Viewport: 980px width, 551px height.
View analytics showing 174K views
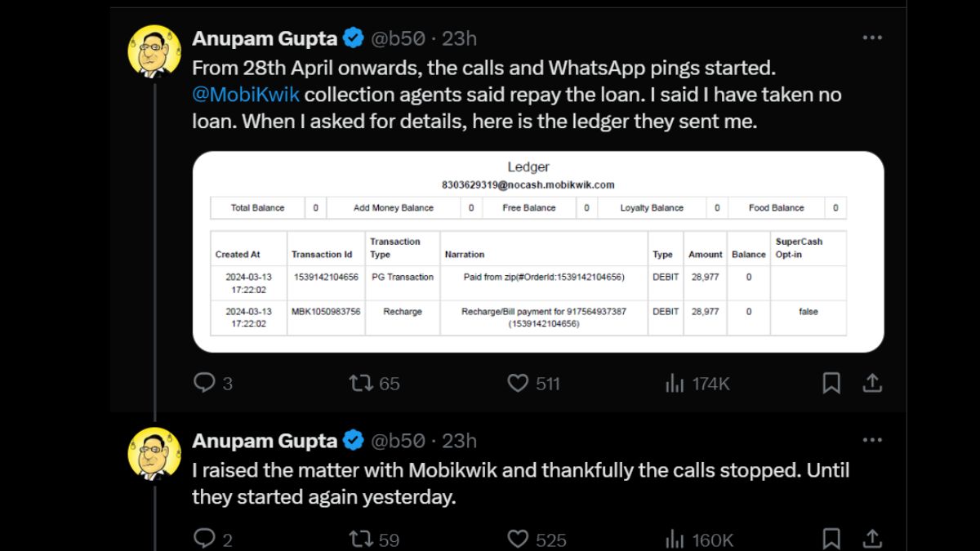click(675, 383)
